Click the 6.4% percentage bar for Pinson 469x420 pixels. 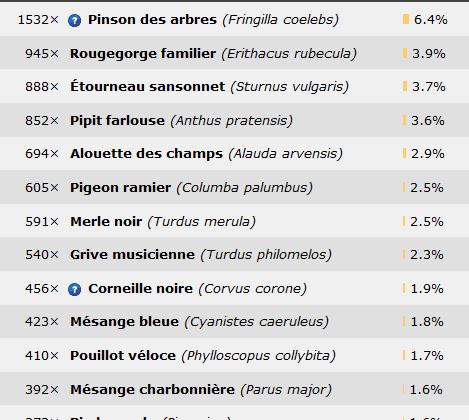(x=406, y=19)
